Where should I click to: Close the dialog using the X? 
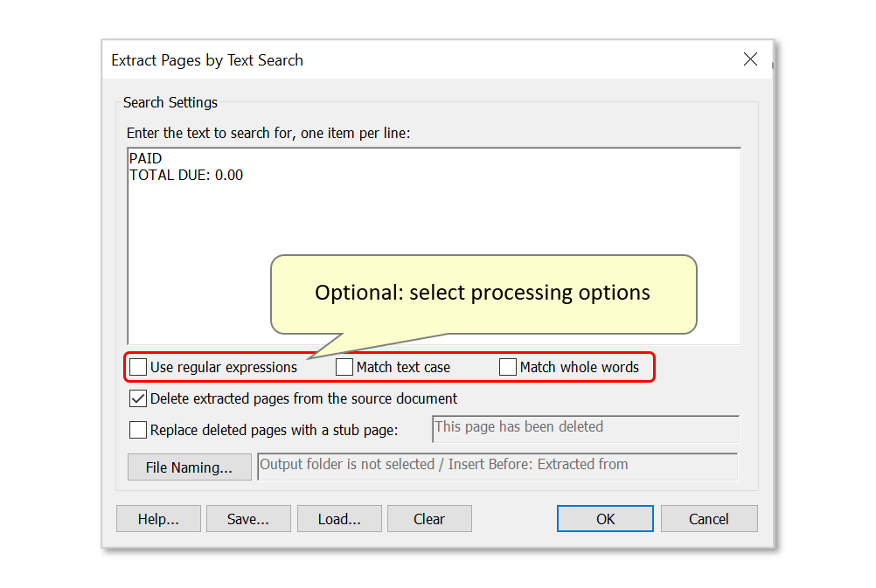tap(750, 59)
